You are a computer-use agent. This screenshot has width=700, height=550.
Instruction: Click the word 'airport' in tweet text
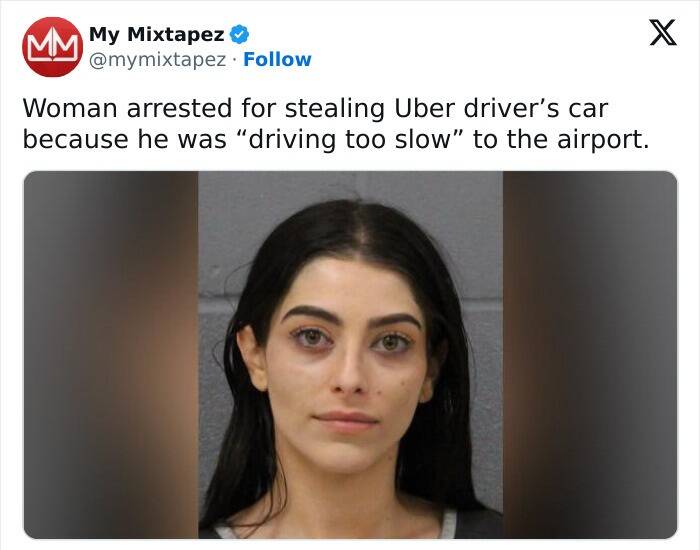[x=599, y=140]
